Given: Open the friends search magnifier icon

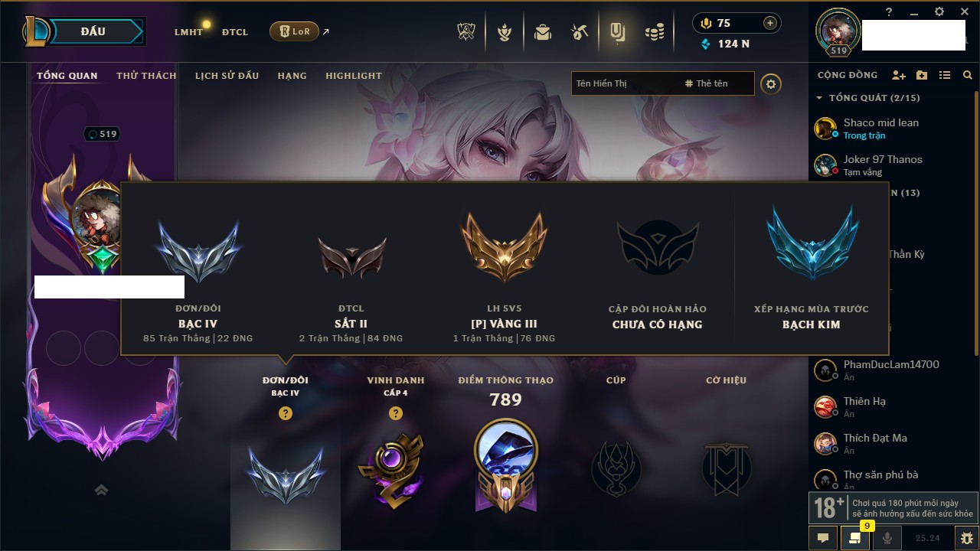Looking at the screenshot, I should [967, 75].
